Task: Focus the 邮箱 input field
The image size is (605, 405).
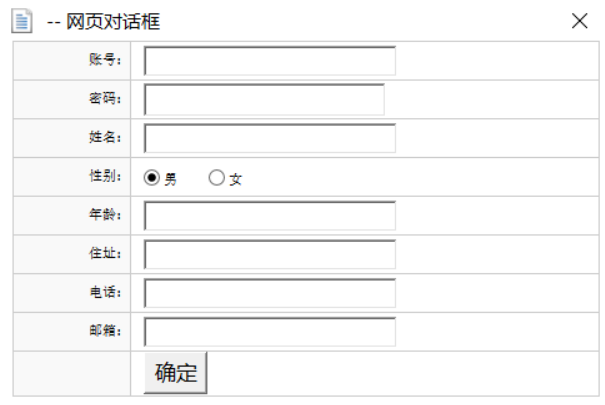Action: tap(270, 332)
